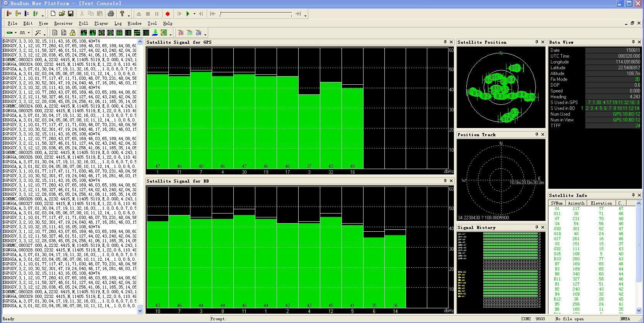Image resolution: width=644 pixels, height=323 pixels.
Task: Expand dropdown arrow after the UM icon
Action: coord(205,34)
